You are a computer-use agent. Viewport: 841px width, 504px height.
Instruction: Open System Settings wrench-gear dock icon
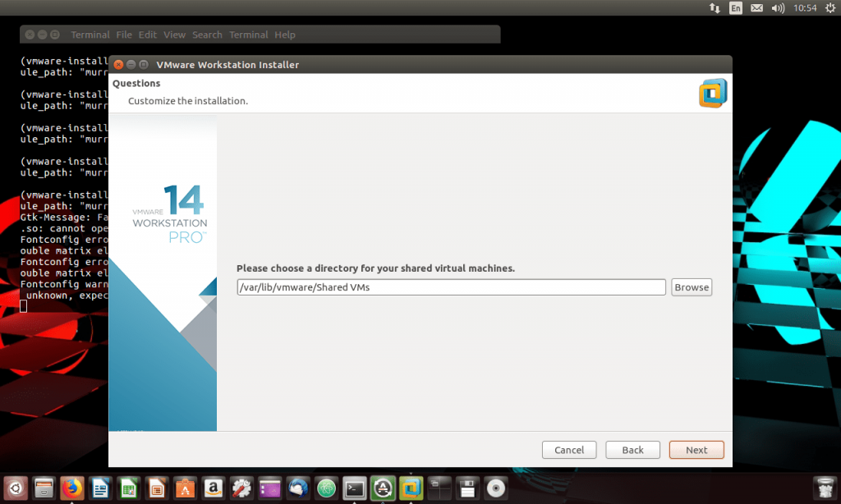point(241,488)
